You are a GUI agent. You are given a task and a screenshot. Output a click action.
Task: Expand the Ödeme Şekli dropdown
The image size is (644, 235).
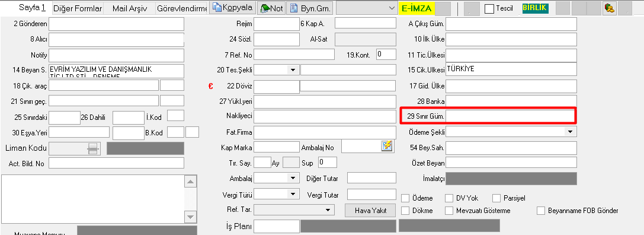pyautogui.click(x=570, y=132)
